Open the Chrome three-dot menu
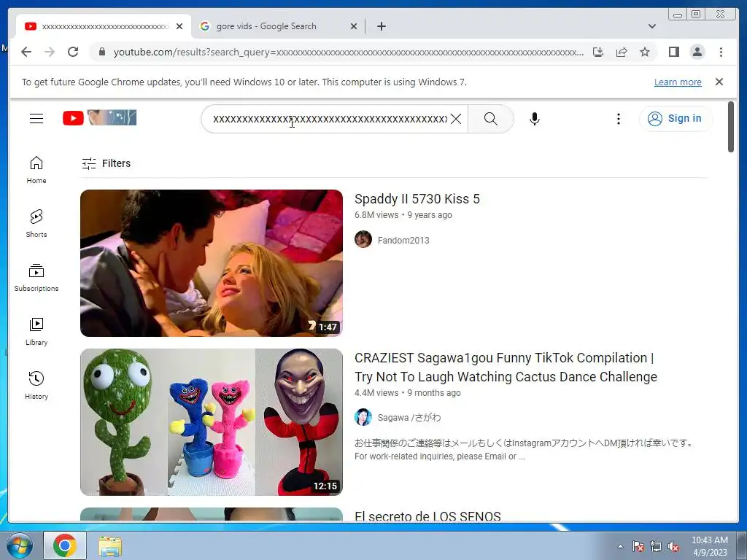Viewport: 747px width, 560px height. [x=721, y=52]
